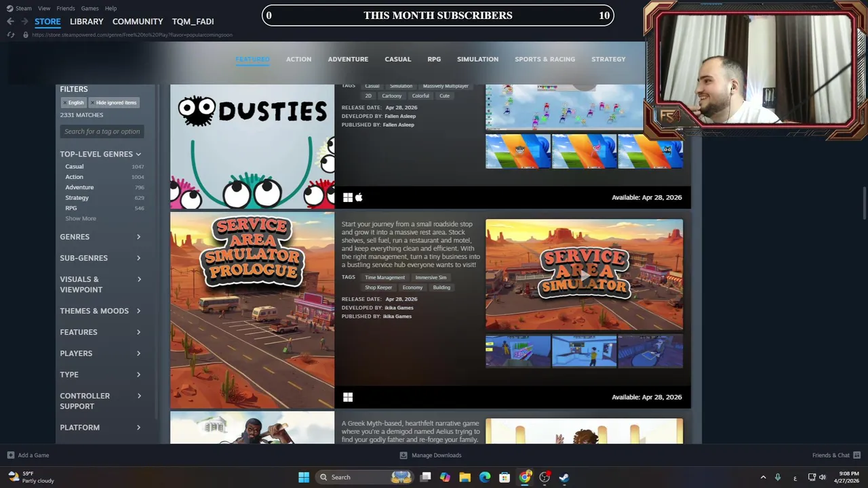This screenshot has height=488, width=868.
Task: Open the Dusties game capsule image
Action: (x=252, y=146)
